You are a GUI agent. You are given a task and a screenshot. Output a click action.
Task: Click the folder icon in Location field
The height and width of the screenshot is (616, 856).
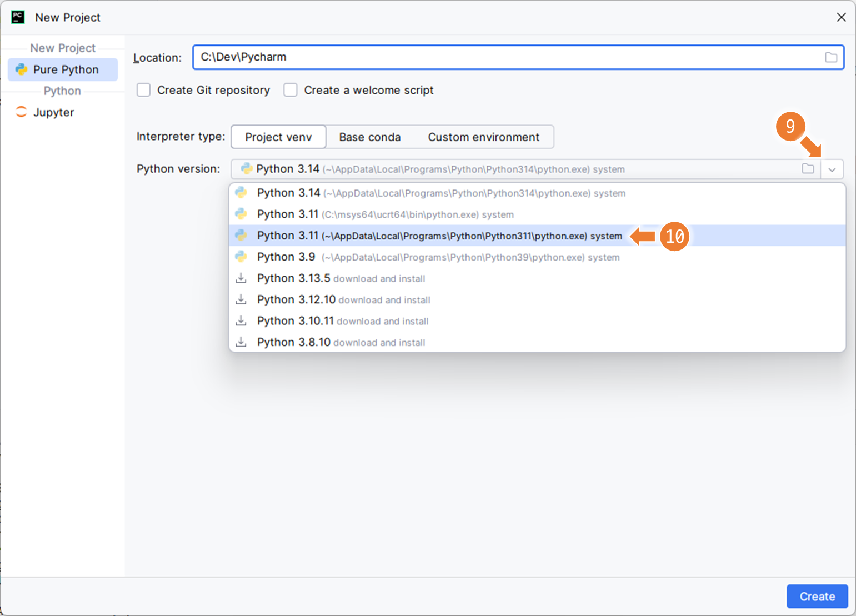tap(831, 57)
